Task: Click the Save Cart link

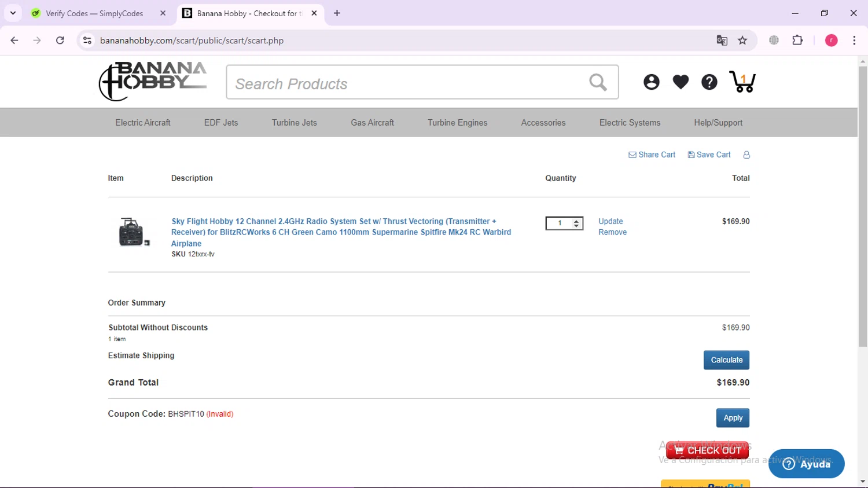Action: [x=709, y=155]
